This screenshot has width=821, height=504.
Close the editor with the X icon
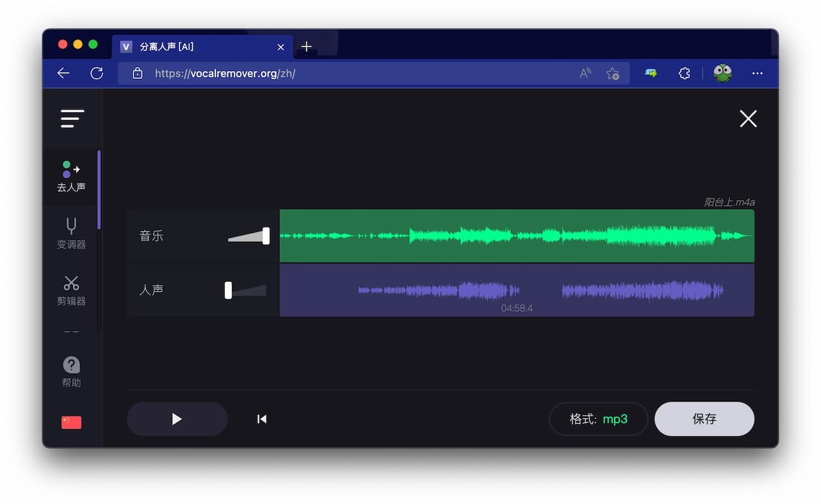[748, 119]
